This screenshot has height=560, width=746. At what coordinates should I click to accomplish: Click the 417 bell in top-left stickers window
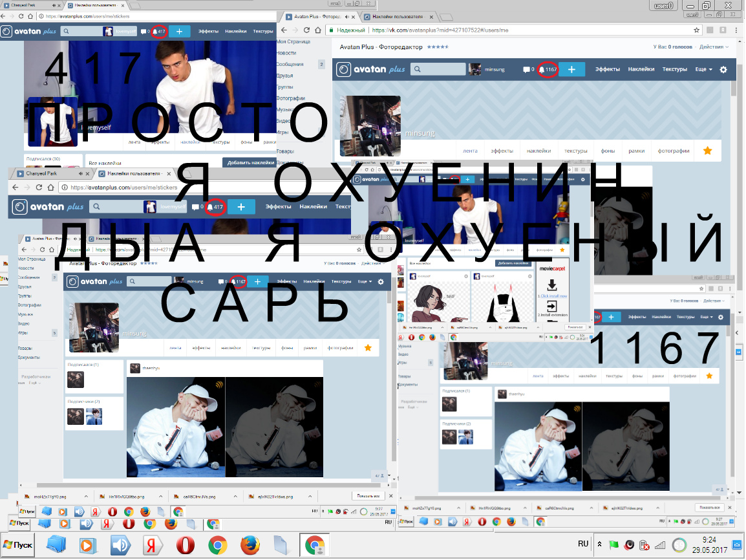tap(160, 32)
